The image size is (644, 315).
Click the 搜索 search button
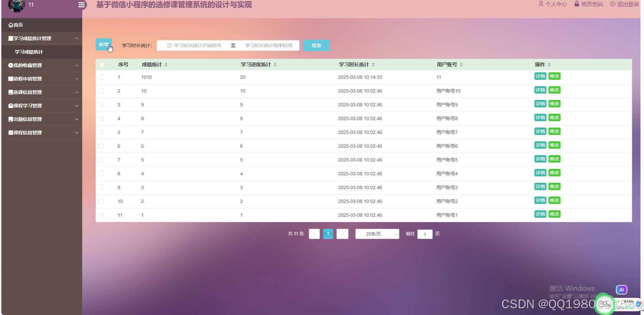tap(316, 45)
